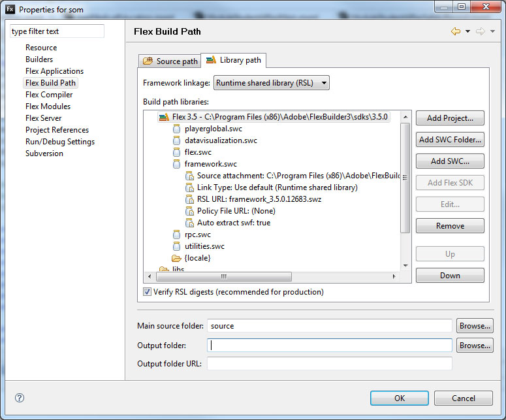
Task: Open the back history dropdown arrow
Action: coord(467,31)
